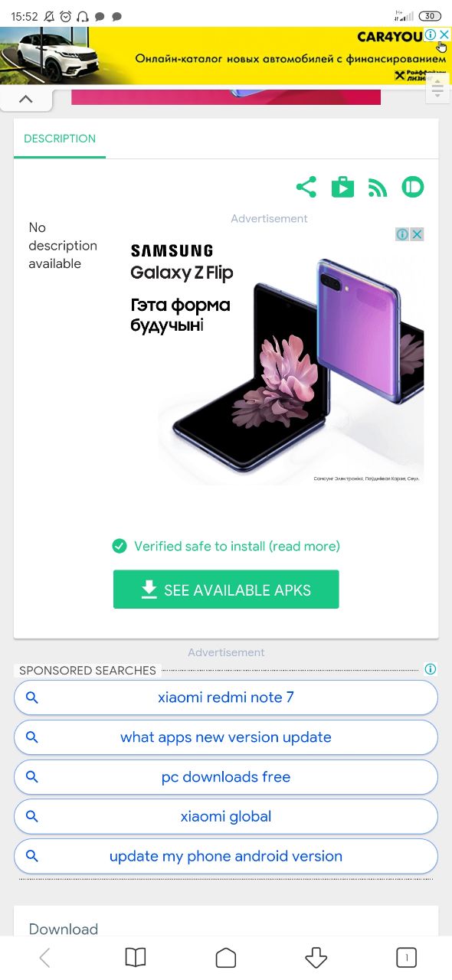Select update my phone android version search
Screen dimensions: 452x980
tap(226, 856)
